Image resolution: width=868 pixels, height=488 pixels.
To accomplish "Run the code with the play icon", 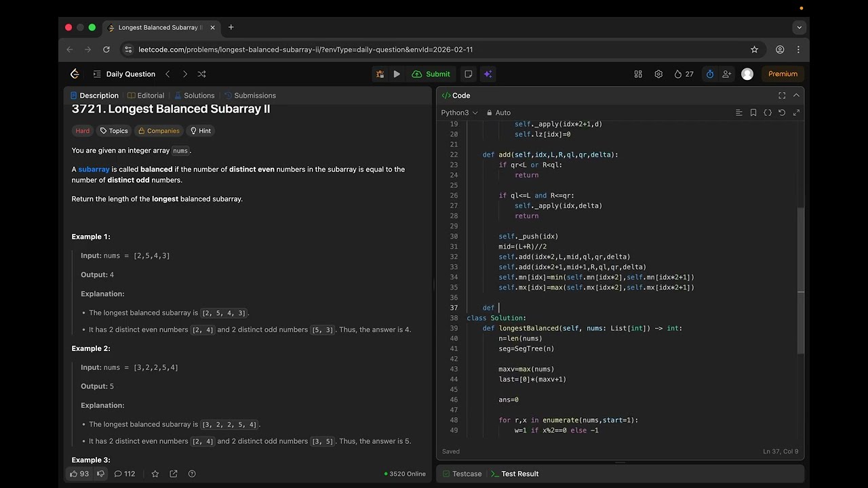I will click(x=397, y=74).
